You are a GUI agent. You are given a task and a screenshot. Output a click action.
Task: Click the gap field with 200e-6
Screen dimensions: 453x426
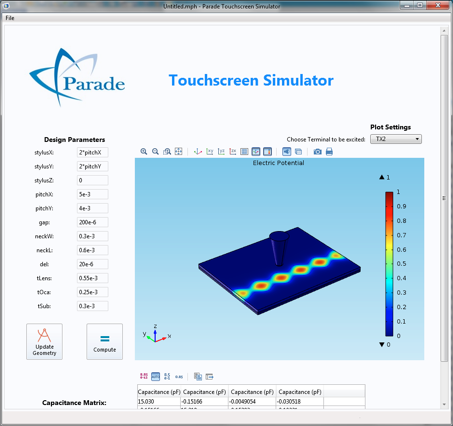[93, 222]
